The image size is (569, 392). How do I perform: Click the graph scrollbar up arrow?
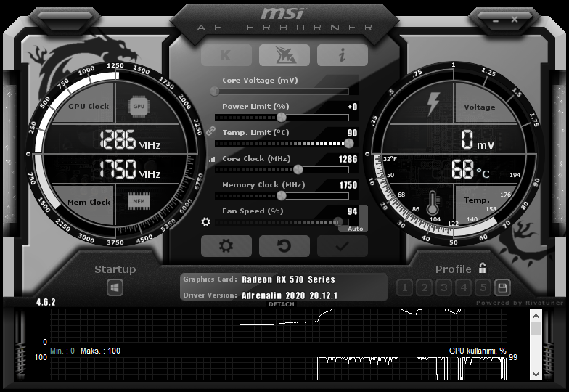coord(536,316)
